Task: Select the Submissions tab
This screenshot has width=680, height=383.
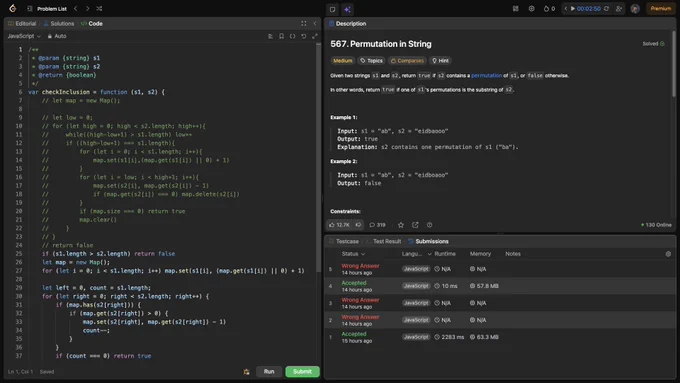Action: 428,241
